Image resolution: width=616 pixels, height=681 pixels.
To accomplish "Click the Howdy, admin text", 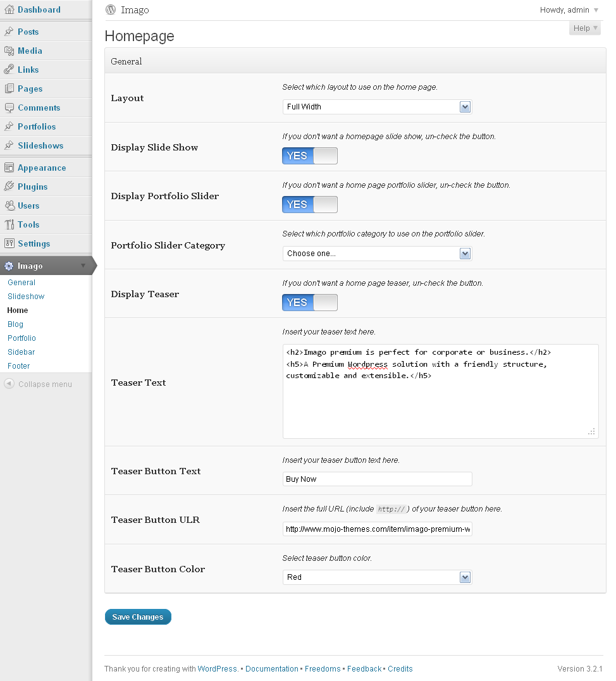I will (x=564, y=10).
